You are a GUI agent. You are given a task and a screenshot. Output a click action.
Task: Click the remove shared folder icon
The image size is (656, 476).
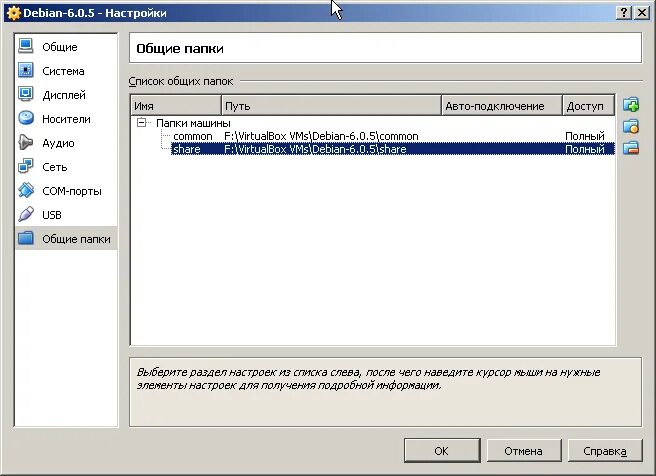click(x=631, y=148)
